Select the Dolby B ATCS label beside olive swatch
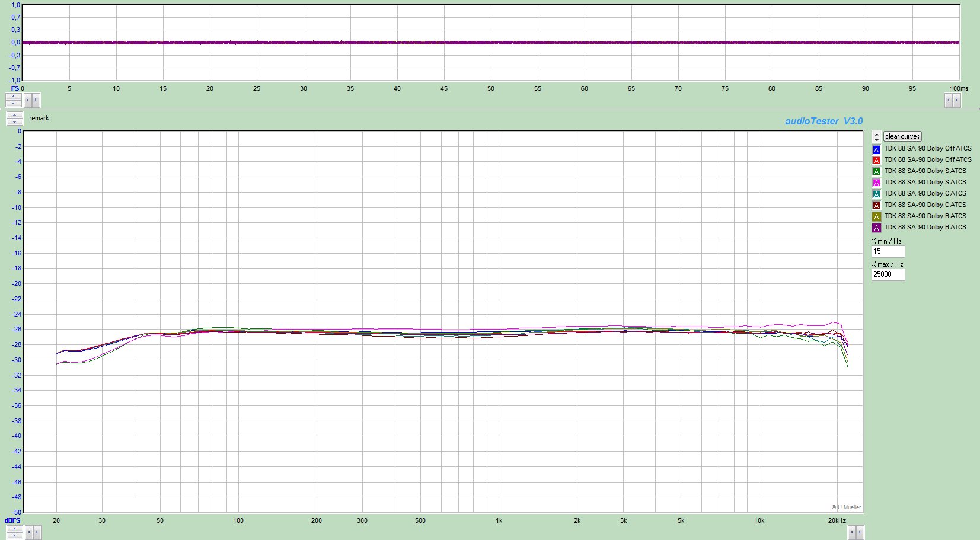 click(925, 216)
